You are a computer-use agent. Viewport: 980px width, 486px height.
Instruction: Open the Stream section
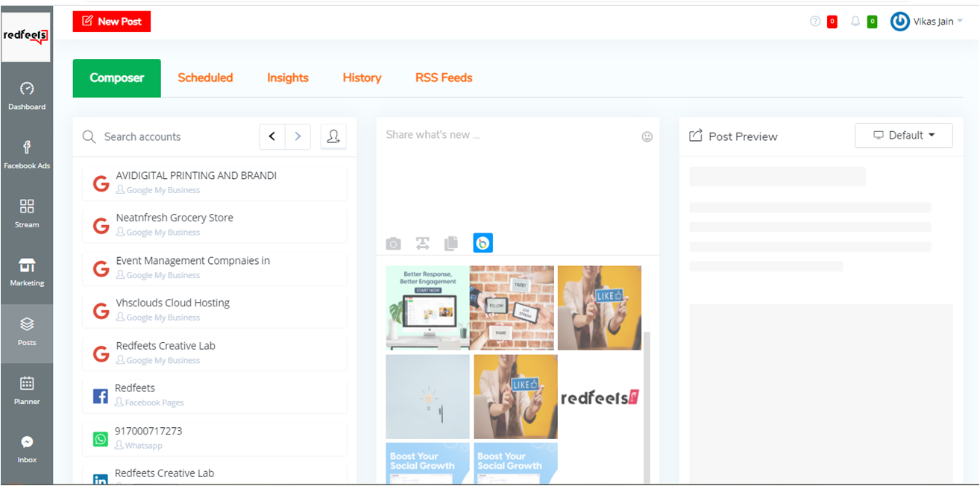[27, 213]
